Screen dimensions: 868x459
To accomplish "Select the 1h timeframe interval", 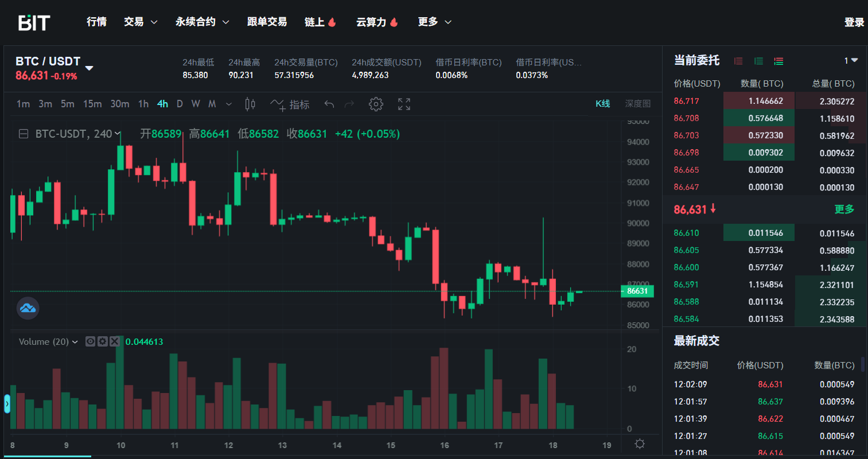I will pos(143,104).
